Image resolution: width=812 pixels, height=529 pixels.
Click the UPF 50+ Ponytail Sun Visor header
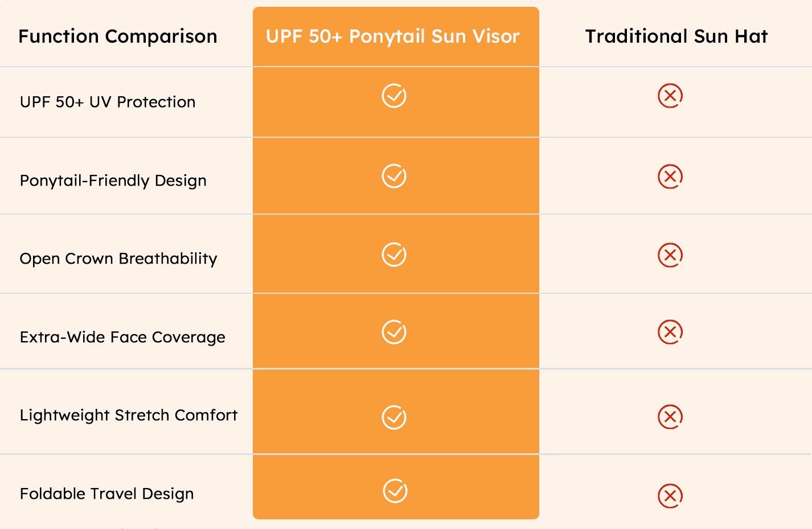tap(393, 36)
